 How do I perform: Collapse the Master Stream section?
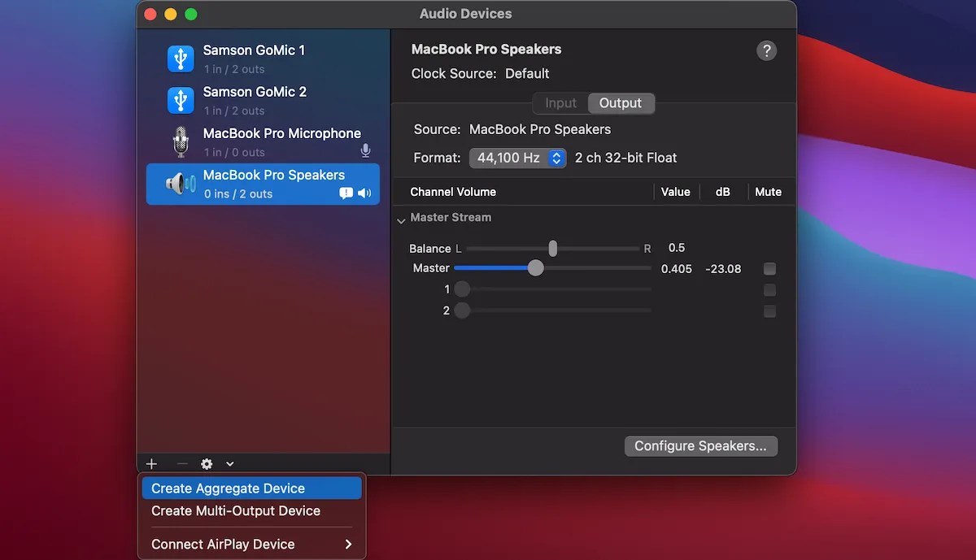click(x=400, y=220)
